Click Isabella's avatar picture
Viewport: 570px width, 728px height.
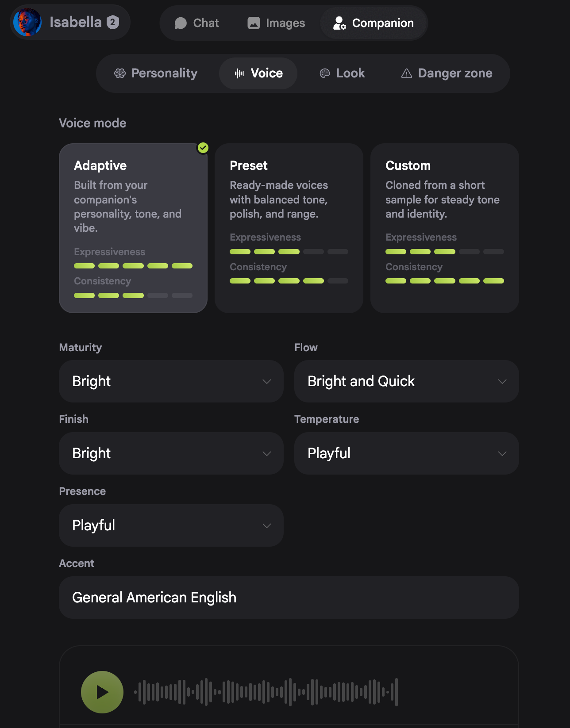pos(27,22)
